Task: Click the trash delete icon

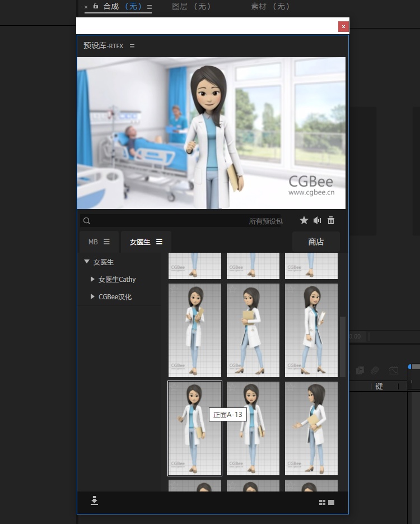Action: [331, 220]
